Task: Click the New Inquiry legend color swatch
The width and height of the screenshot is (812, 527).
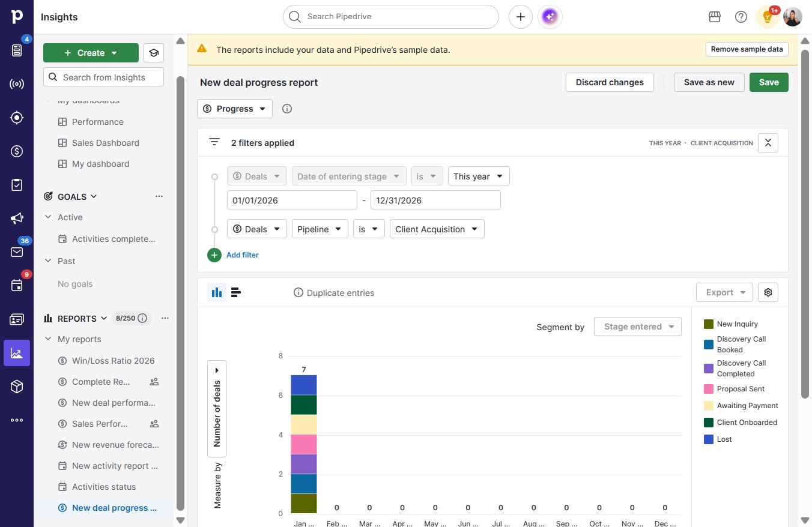Action: click(x=709, y=324)
